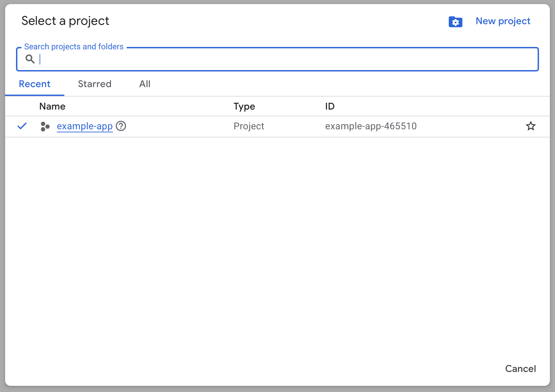
Task: Cancel the project selection dialog
Action: click(x=520, y=369)
